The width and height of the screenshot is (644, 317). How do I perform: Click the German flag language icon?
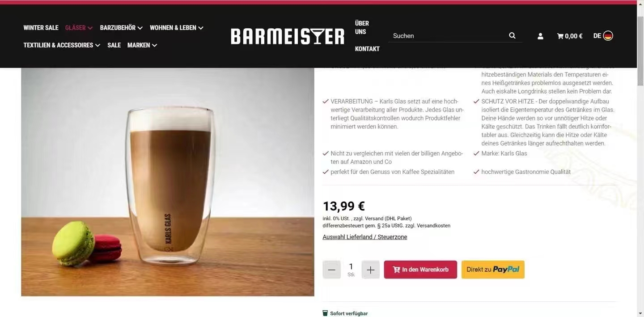click(608, 36)
